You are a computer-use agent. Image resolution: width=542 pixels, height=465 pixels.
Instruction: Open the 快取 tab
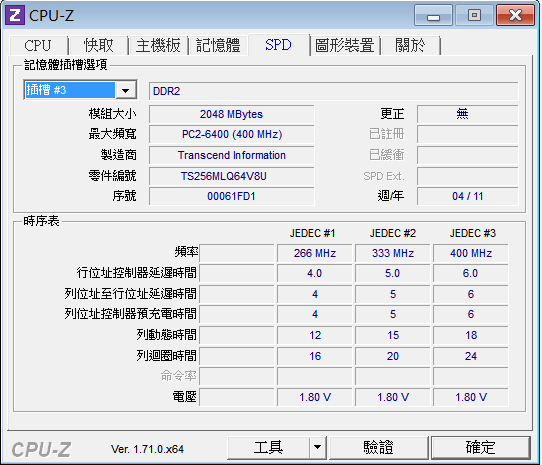pyautogui.click(x=99, y=45)
